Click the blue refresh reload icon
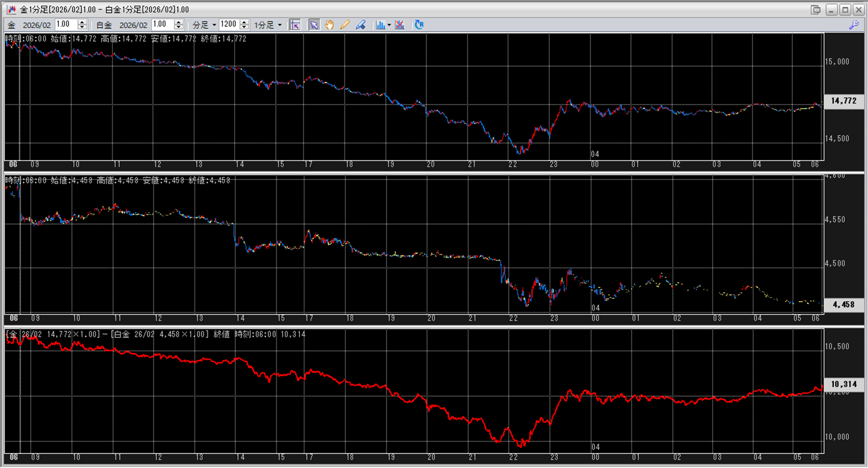The height and width of the screenshot is (468, 868). tap(419, 25)
